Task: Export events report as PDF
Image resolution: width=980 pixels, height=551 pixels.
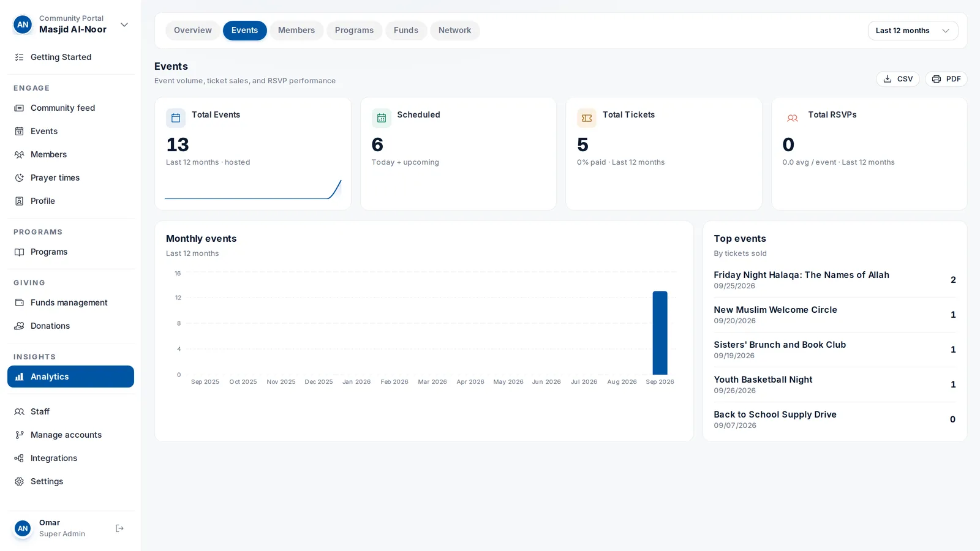Action: click(946, 79)
